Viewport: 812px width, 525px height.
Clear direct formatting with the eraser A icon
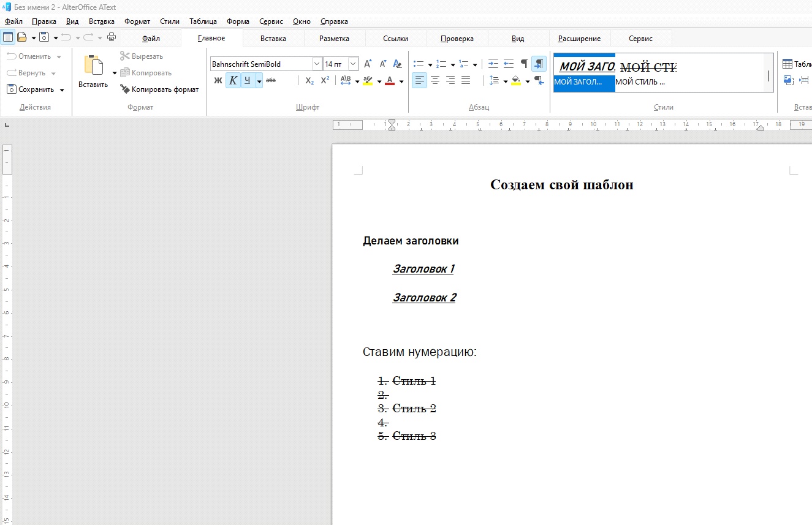click(398, 64)
